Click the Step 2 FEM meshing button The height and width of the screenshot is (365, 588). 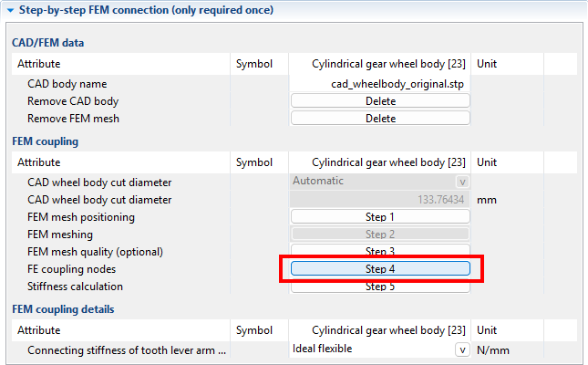coord(379,235)
